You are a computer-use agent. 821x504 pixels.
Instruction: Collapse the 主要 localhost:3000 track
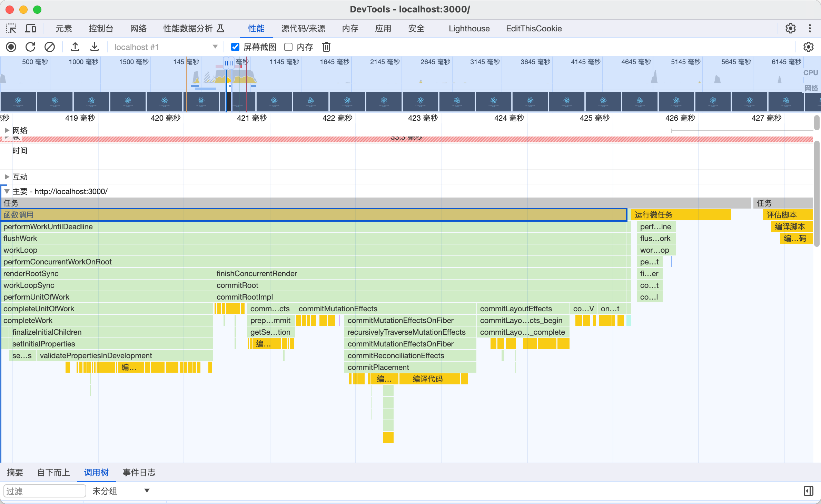(7, 191)
